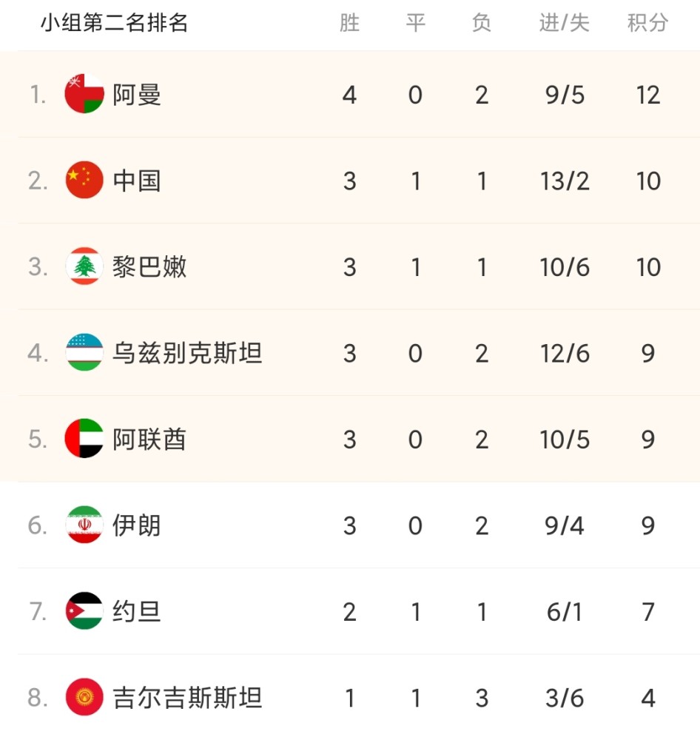
Task: Click 中国's 13/2 goals value
Action: pos(565,181)
